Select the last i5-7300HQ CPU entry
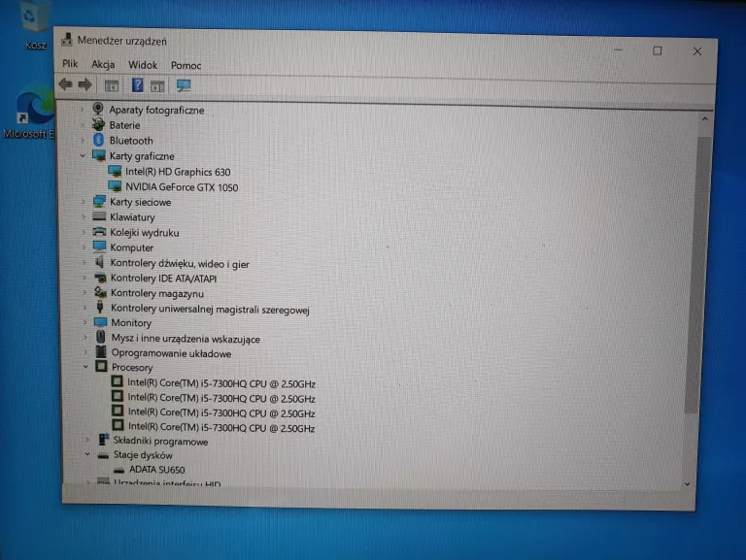The height and width of the screenshot is (560, 746). pos(221,427)
